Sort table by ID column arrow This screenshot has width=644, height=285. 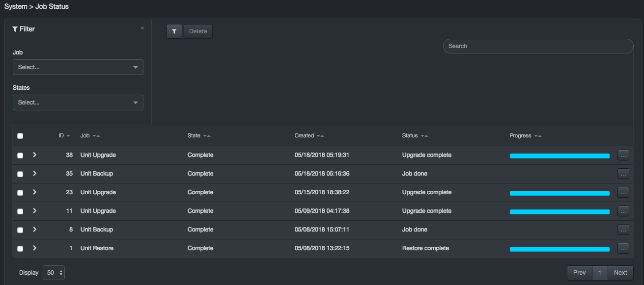tap(68, 136)
